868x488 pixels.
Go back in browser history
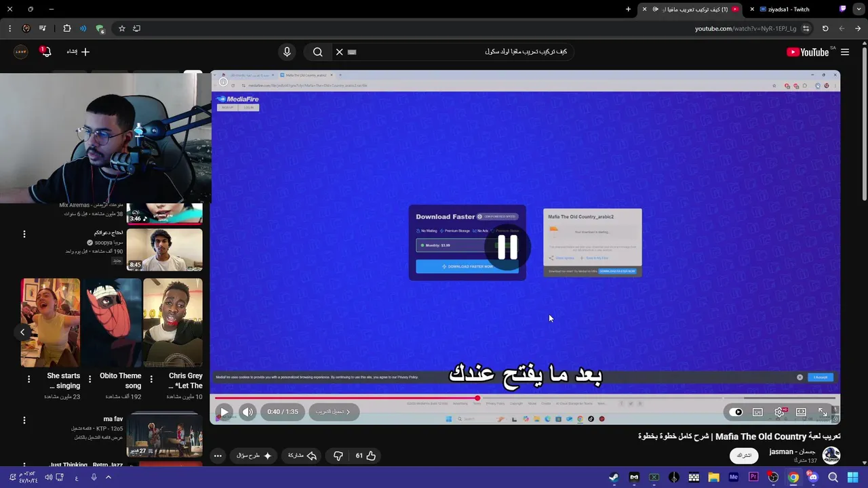(x=858, y=28)
